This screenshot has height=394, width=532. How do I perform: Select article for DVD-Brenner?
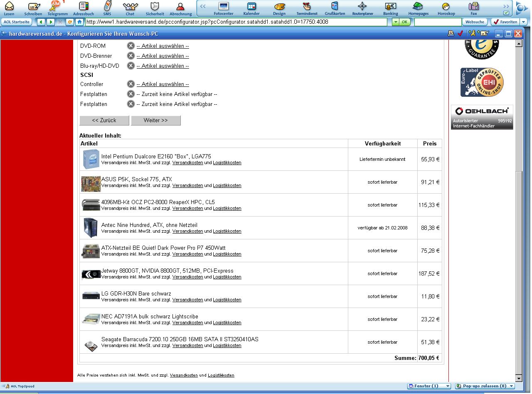(x=163, y=56)
